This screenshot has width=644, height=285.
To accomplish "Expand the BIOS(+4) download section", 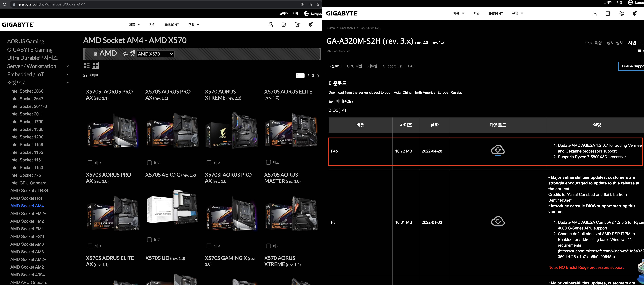I will (337, 110).
